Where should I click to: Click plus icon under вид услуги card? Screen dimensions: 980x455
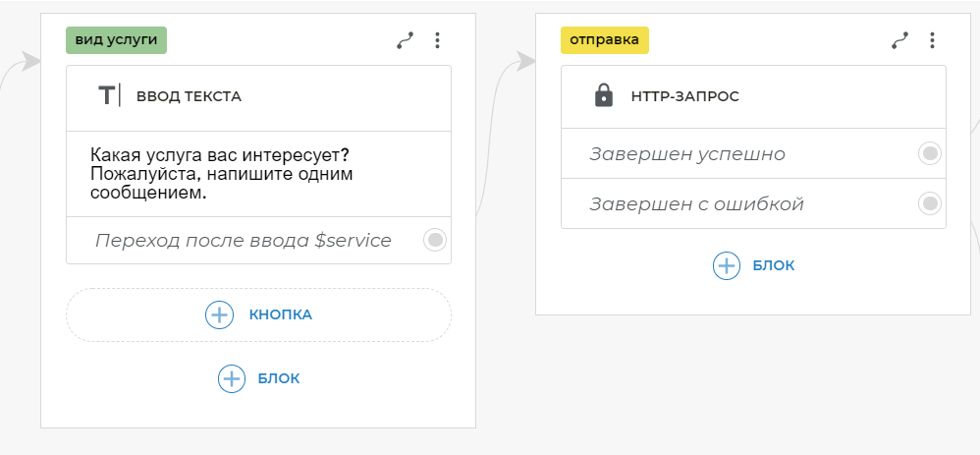click(232, 378)
